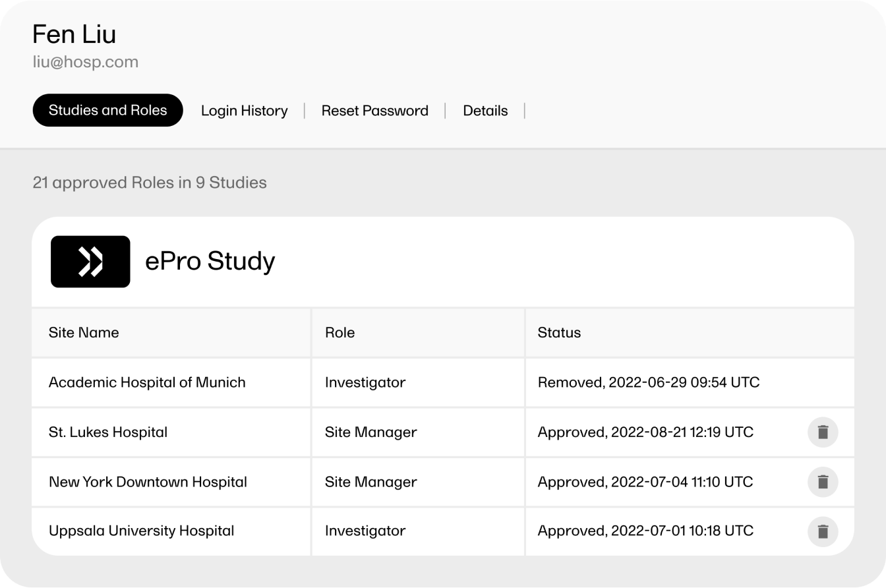The height and width of the screenshot is (588, 886).
Task: Click Investigator role for Uppsala University Hospital
Action: click(x=365, y=531)
